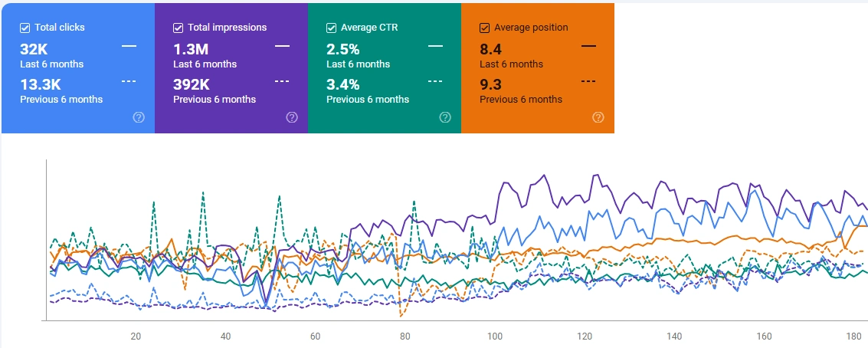The height and width of the screenshot is (348, 868).
Task: Click dashed line legend beside 392K impressions
Action: coord(282,80)
